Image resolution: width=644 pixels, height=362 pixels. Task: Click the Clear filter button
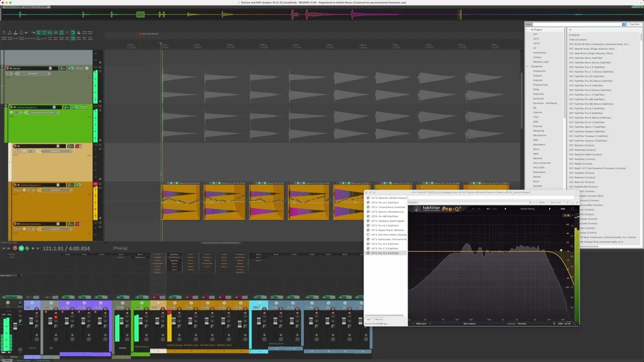(x=634, y=24)
